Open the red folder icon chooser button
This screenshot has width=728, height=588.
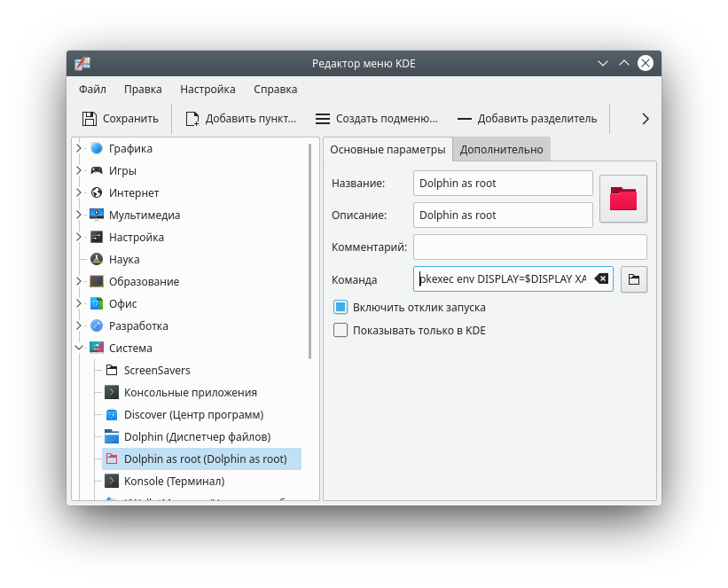click(623, 199)
